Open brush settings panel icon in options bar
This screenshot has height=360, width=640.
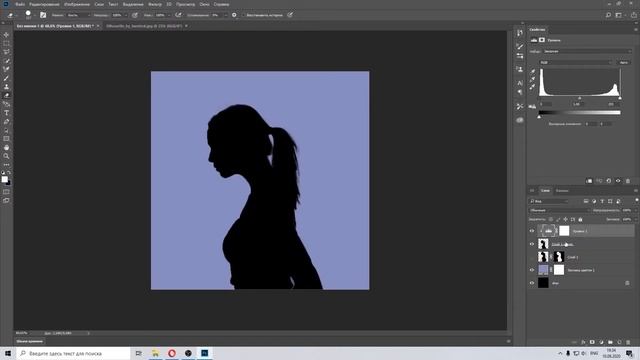pos(43,15)
